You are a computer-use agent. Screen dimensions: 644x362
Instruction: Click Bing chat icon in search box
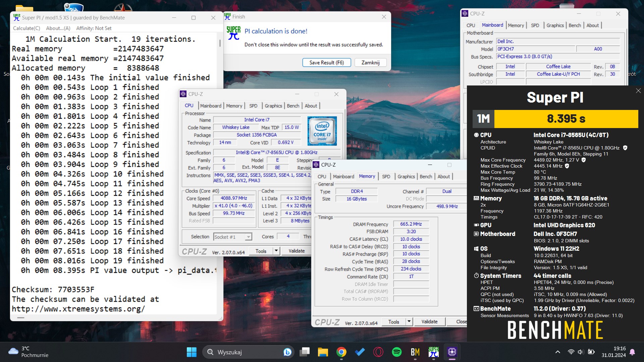point(287,352)
